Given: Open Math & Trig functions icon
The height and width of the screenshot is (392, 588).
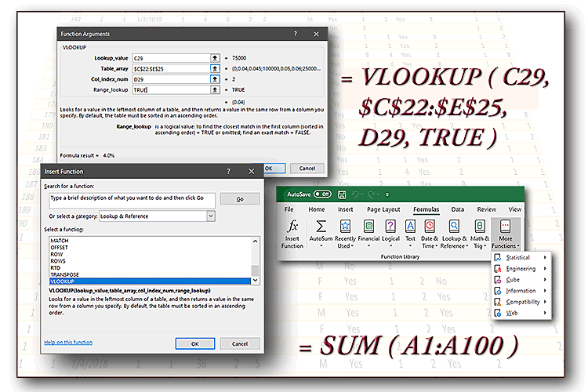Looking at the screenshot, I should pyautogui.click(x=480, y=227).
